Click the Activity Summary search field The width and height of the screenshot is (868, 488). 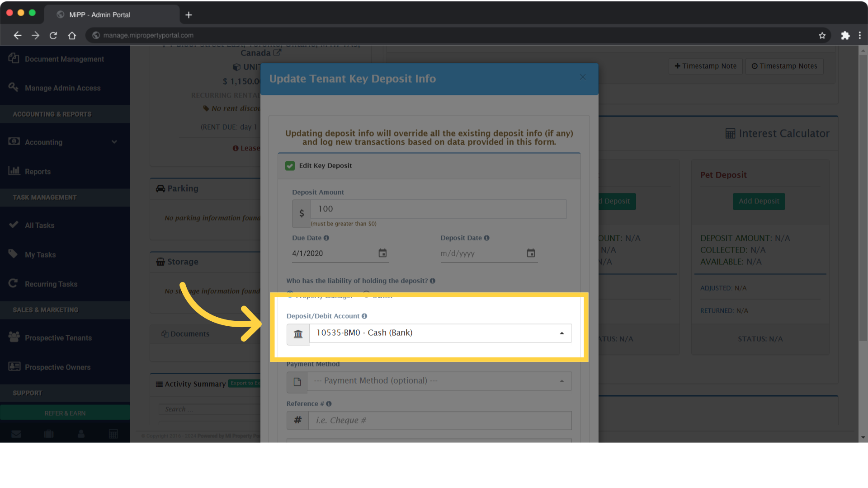tap(209, 409)
